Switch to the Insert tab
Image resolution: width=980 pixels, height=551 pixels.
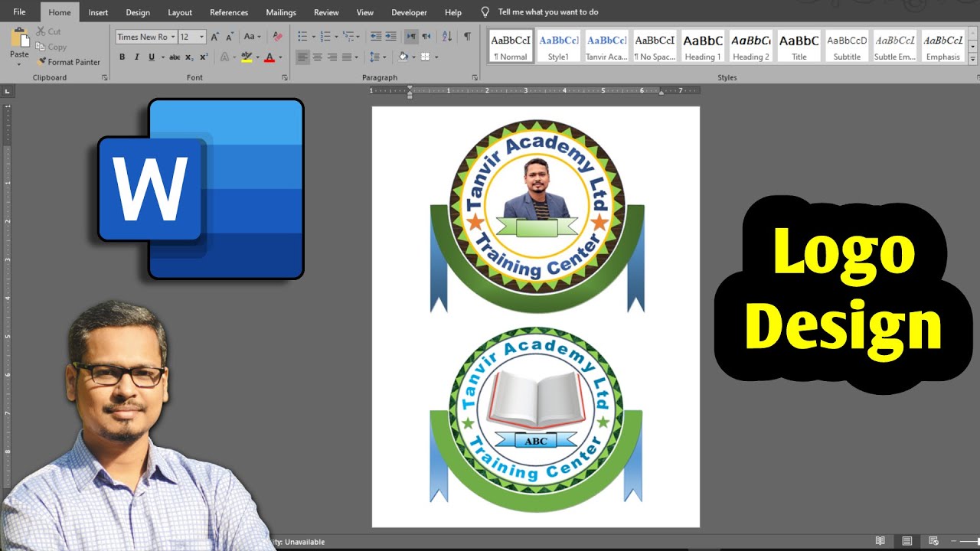[x=98, y=12]
